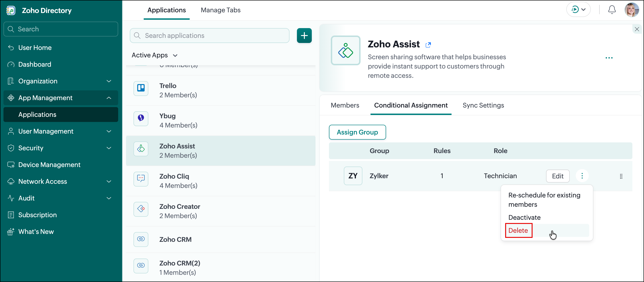The image size is (644, 282).
Task: Open the user profile avatar
Action: [631, 10]
